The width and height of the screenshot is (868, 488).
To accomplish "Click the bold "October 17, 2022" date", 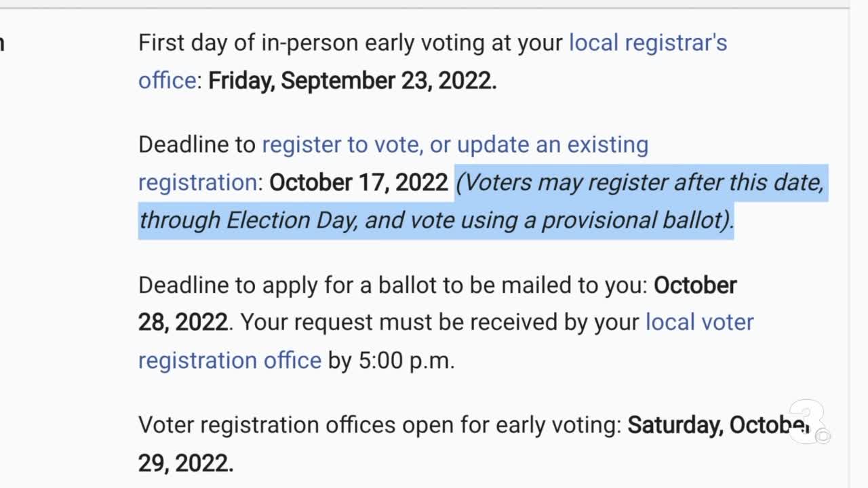I will pyautogui.click(x=359, y=182).
